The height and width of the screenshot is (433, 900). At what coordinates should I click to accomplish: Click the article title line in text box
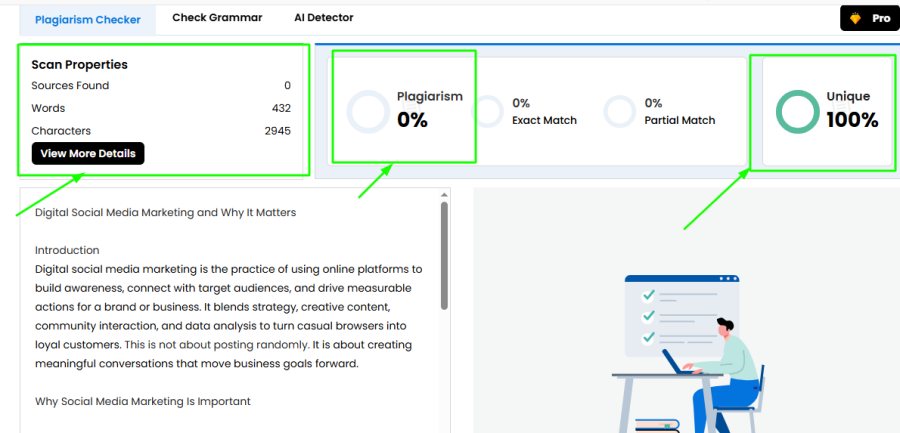(165, 212)
